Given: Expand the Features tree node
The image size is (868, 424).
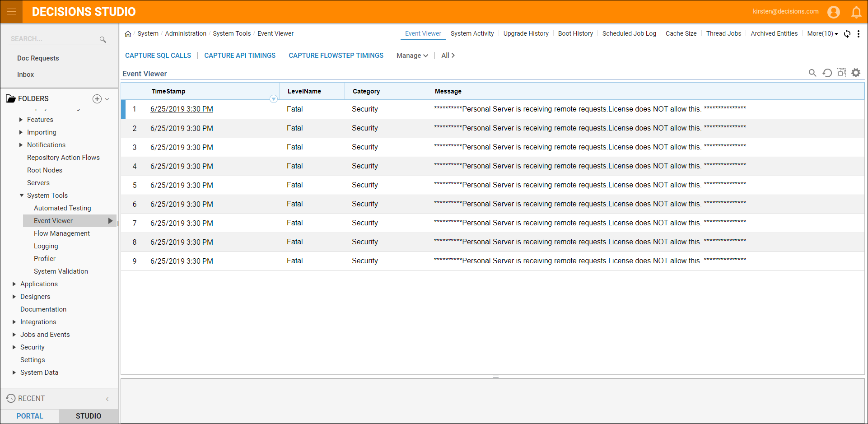Looking at the screenshot, I should click(21, 120).
